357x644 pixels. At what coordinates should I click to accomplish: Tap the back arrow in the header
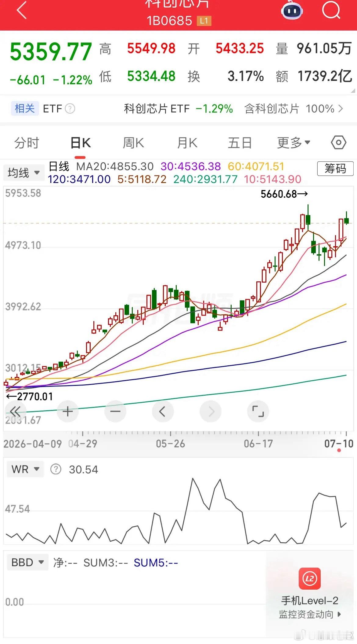point(22,10)
